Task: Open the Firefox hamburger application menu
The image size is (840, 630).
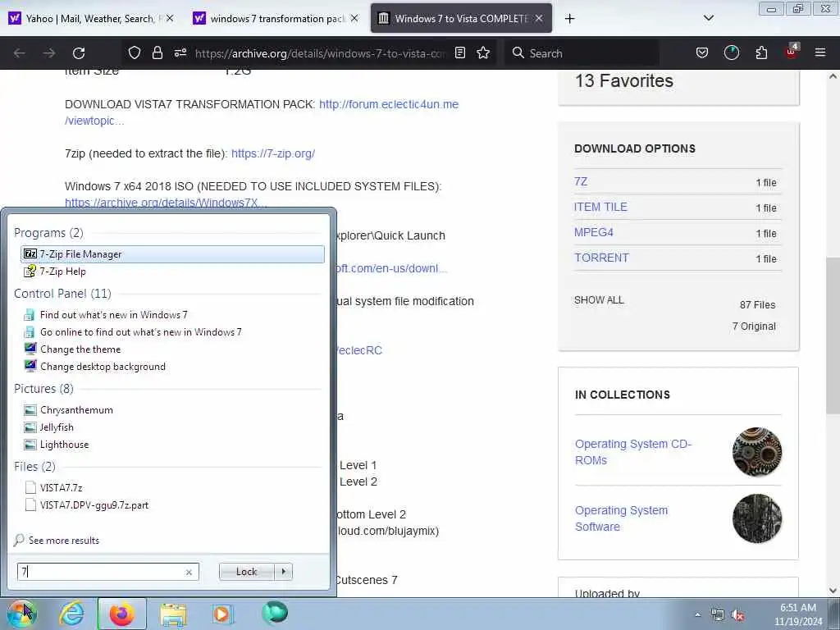Action: [x=820, y=52]
